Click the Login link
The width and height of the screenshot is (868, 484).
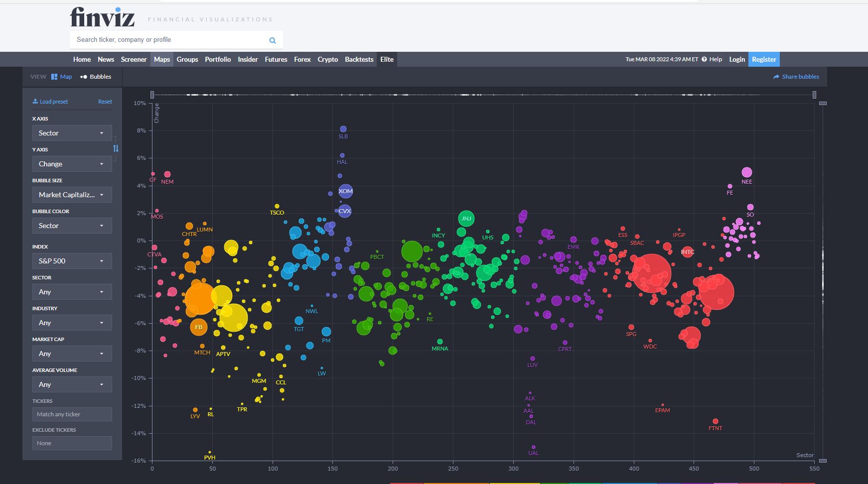[737, 59]
